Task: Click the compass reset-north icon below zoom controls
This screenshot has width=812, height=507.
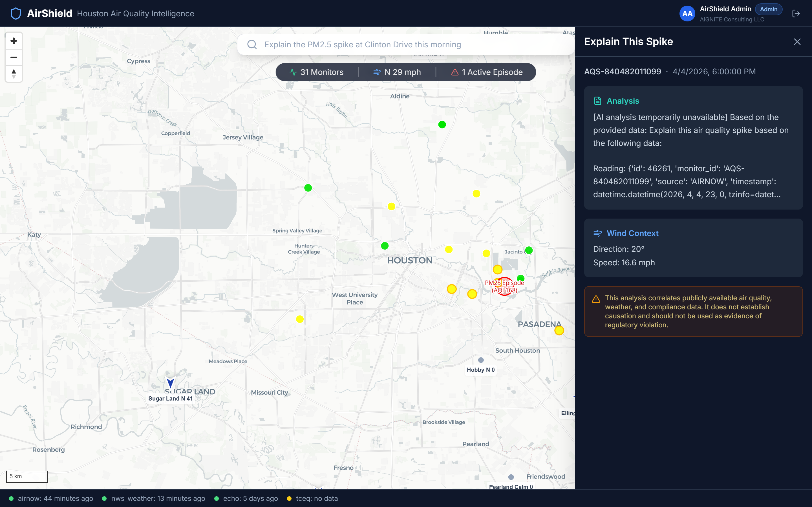Action: tap(14, 74)
